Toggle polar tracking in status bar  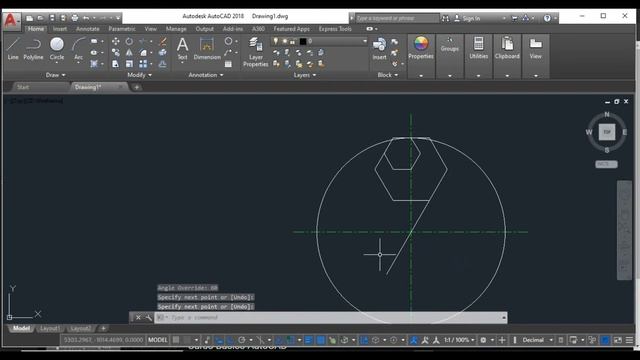pos(242,340)
